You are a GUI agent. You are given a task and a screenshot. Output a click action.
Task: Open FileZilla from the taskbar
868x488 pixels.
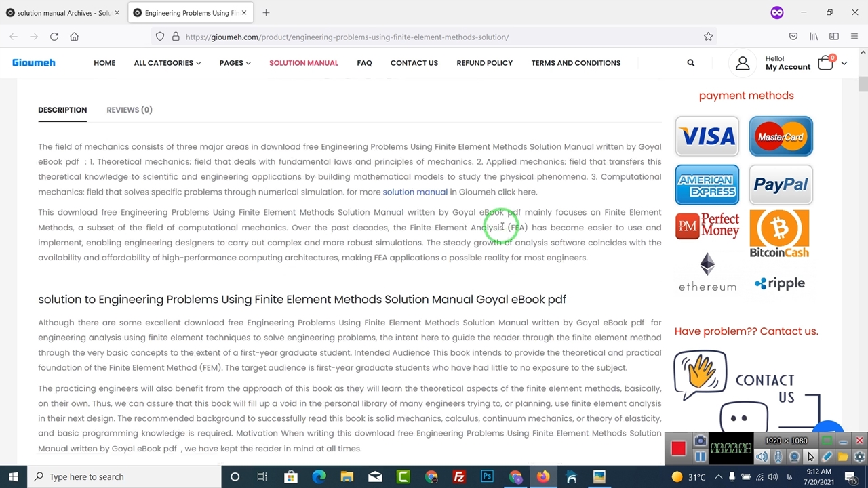[x=459, y=476]
